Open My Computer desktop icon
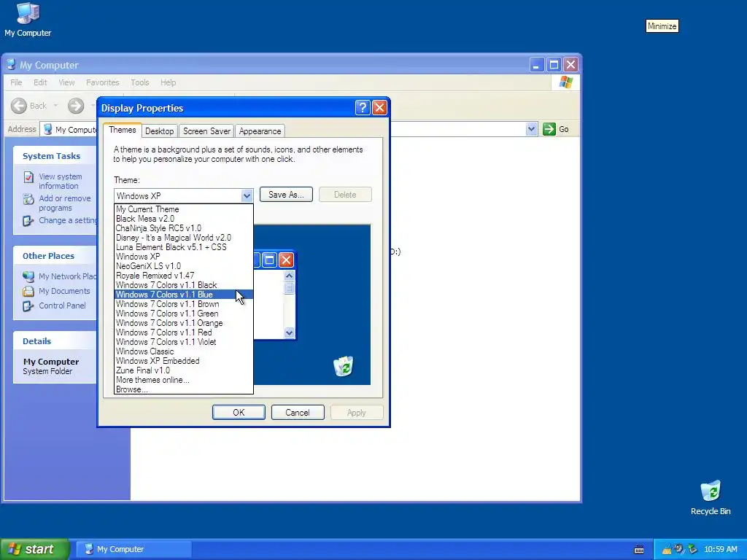This screenshot has width=747, height=560. (x=28, y=20)
